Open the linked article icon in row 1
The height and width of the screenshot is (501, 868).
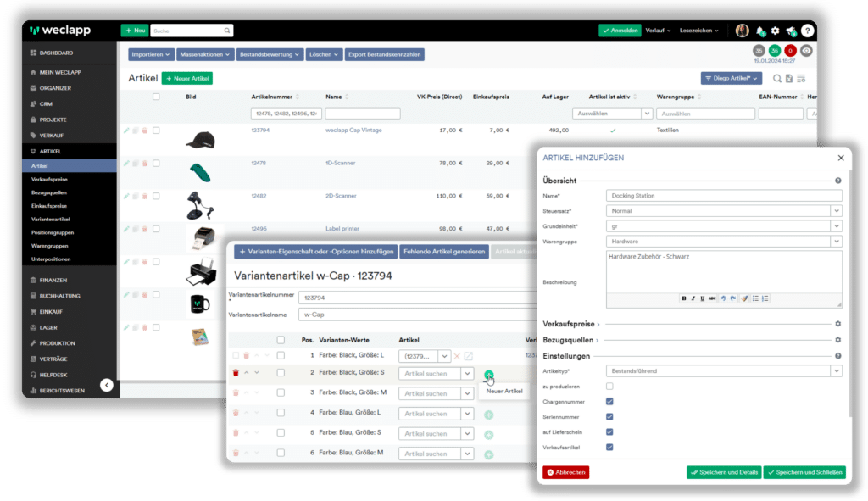(468, 356)
